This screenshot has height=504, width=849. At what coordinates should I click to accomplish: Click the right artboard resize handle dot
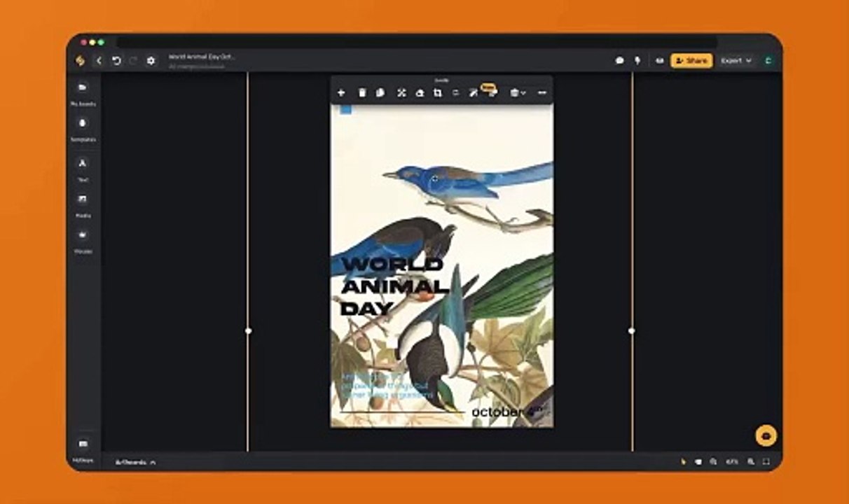[632, 330]
